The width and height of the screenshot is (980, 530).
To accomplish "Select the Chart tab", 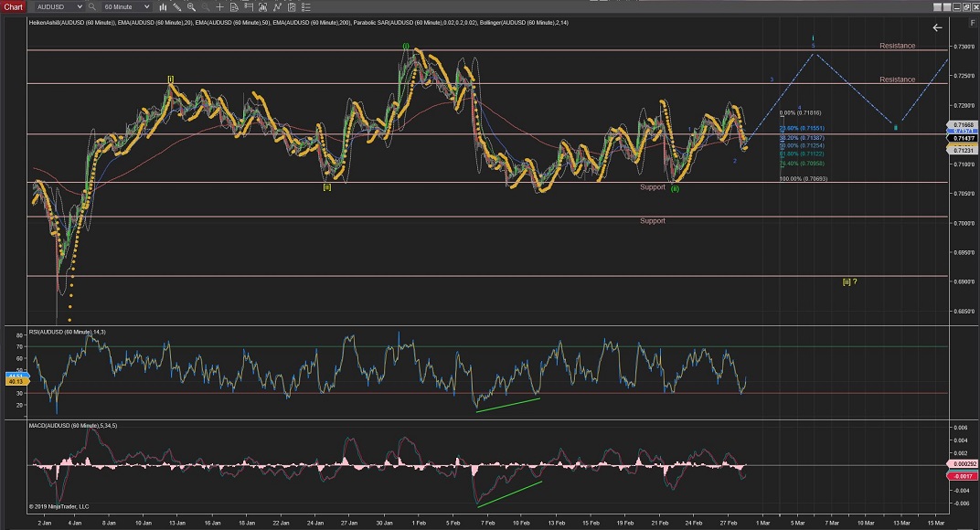I will (x=13, y=6).
